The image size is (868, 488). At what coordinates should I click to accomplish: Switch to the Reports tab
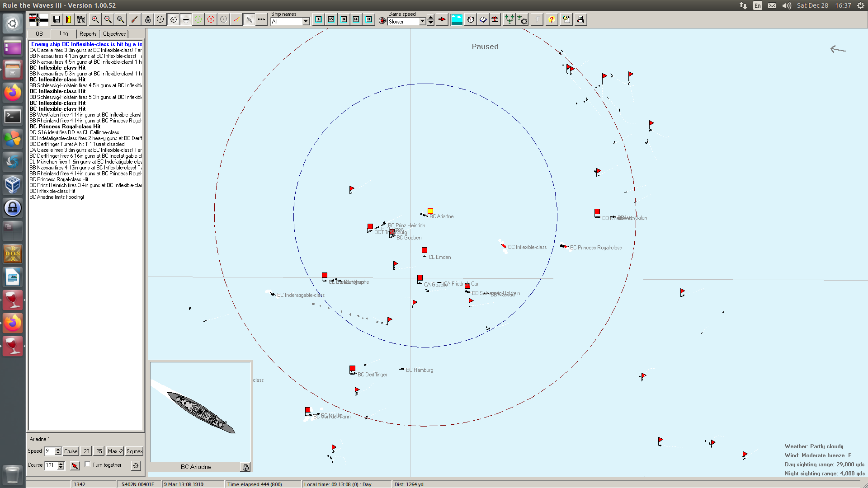(x=88, y=34)
